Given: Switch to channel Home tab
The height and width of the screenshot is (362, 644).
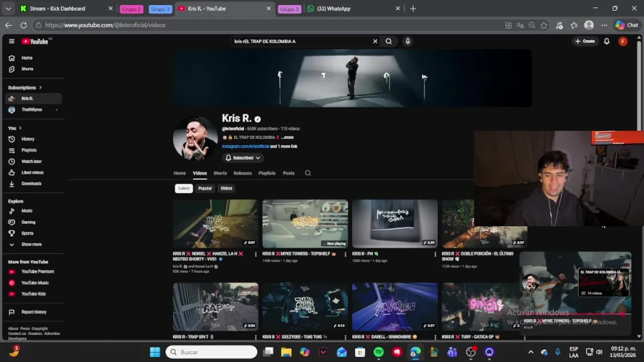Looking at the screenshot, I should click(x=180, y=173).
